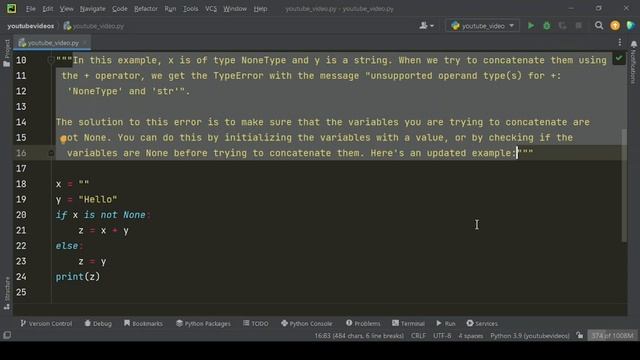This screenshot has height=360, width=640.
Task: Open the Services tool window
Action: tap(482, 323)
